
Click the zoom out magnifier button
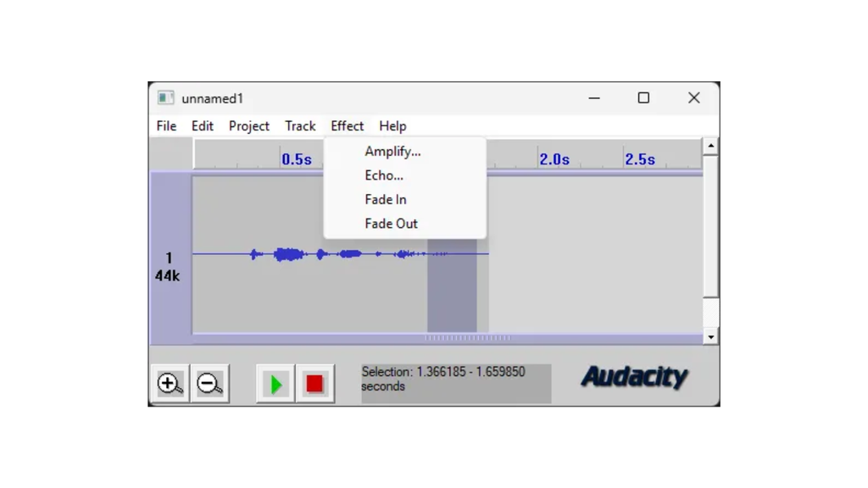[210, 384]
